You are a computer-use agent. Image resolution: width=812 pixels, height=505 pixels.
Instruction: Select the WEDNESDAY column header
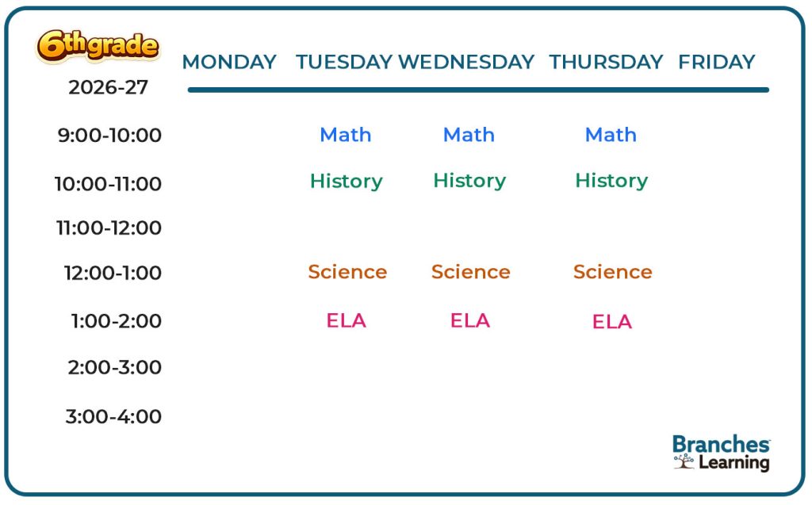click(x=466, y=62)
